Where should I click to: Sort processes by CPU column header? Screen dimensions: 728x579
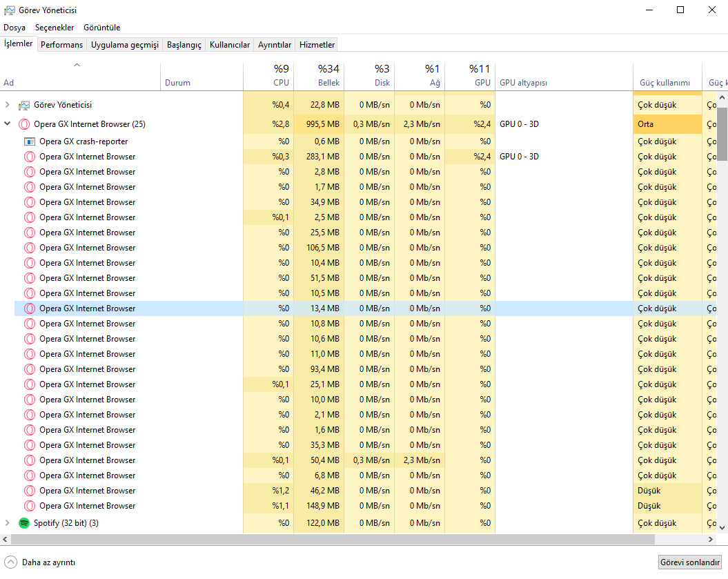coord(268,77)
